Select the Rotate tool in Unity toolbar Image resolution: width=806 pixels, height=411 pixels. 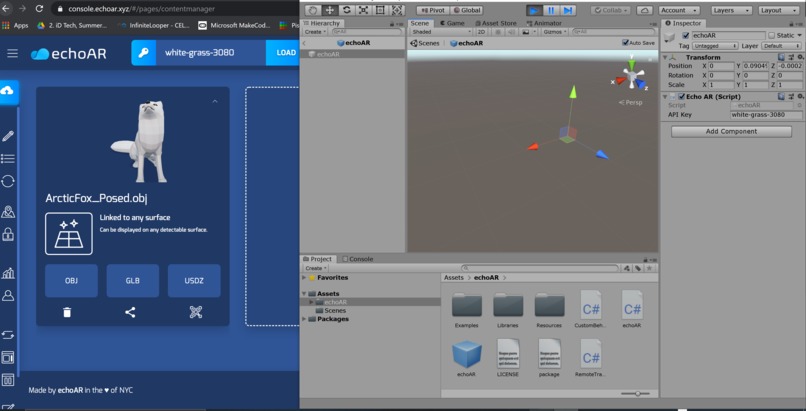(x=346, y=10)
